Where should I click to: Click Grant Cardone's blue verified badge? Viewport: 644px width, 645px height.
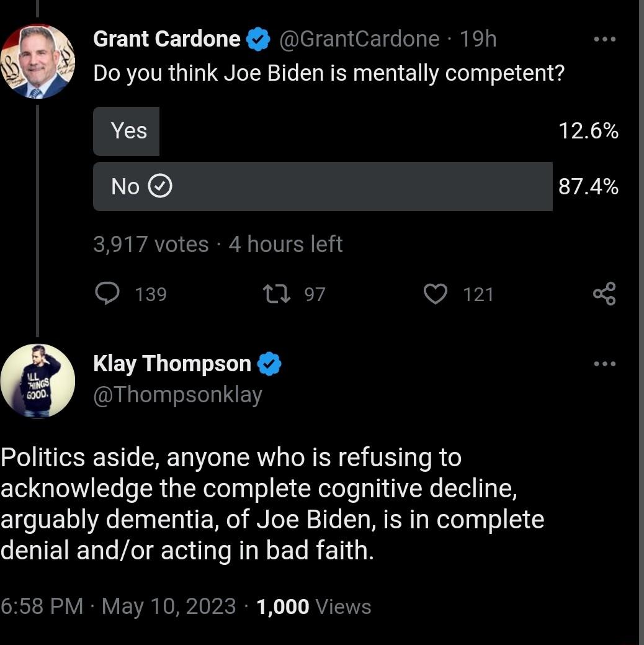(x=256, y=38)
